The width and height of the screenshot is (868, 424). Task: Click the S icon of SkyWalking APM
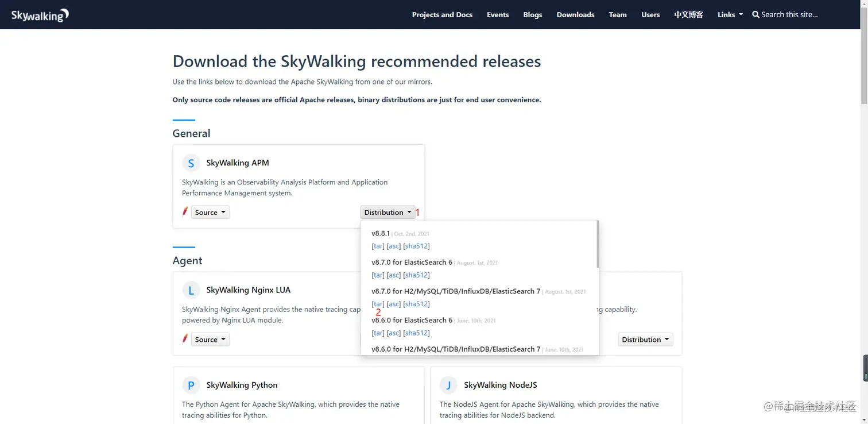(191, 163)
